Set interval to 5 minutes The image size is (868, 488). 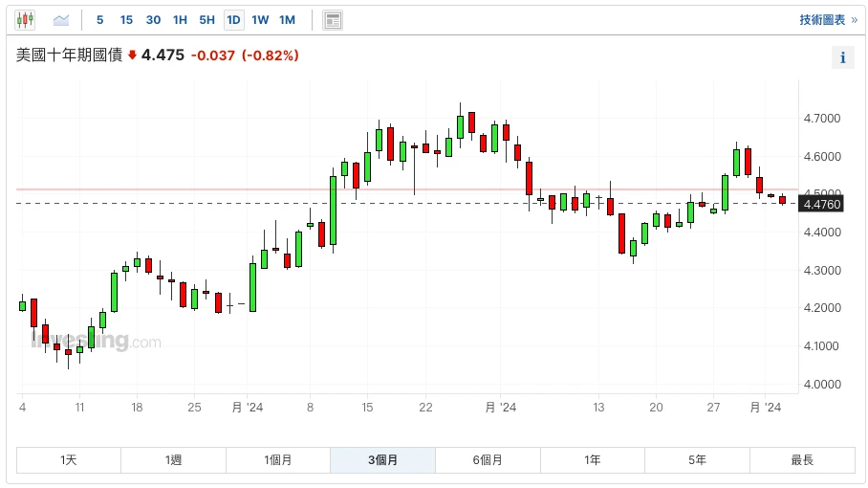coord(100,20)
